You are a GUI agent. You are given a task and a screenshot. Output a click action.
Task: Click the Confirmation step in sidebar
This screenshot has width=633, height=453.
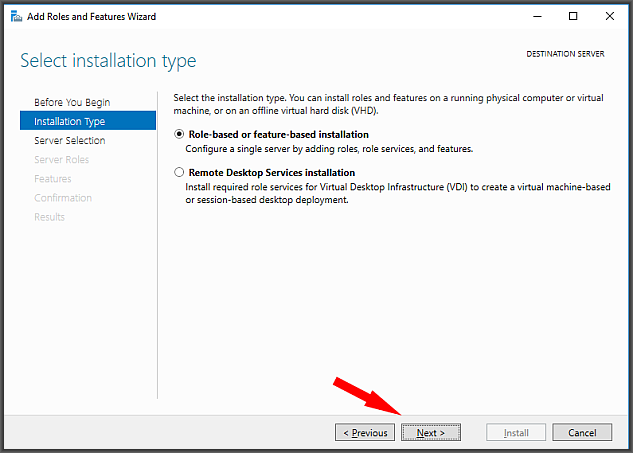pyautogui.click(x=63, y=198)
